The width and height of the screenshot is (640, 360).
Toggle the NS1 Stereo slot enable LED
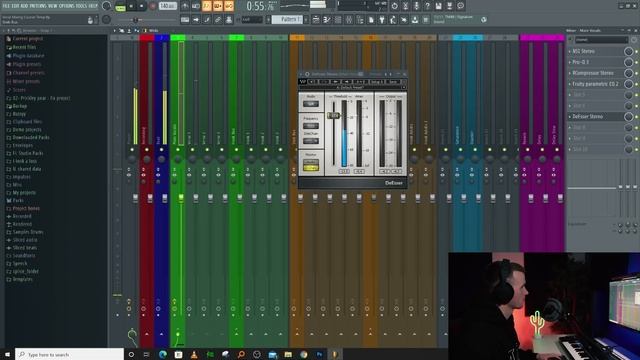point(637,51)
